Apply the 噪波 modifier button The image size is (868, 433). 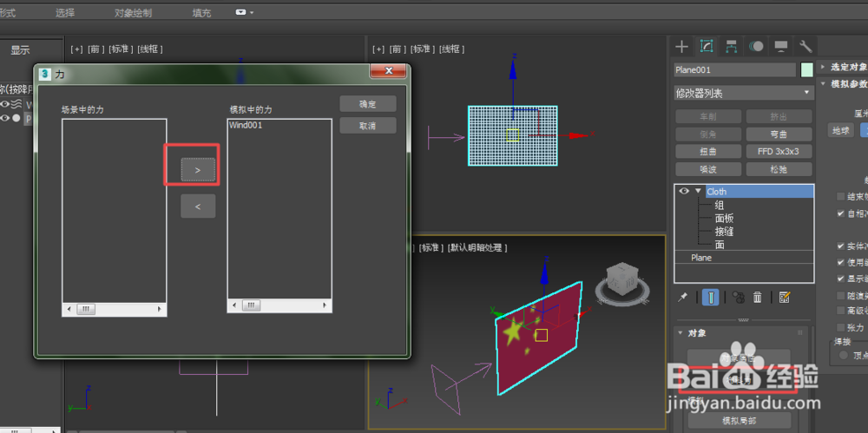708,169
